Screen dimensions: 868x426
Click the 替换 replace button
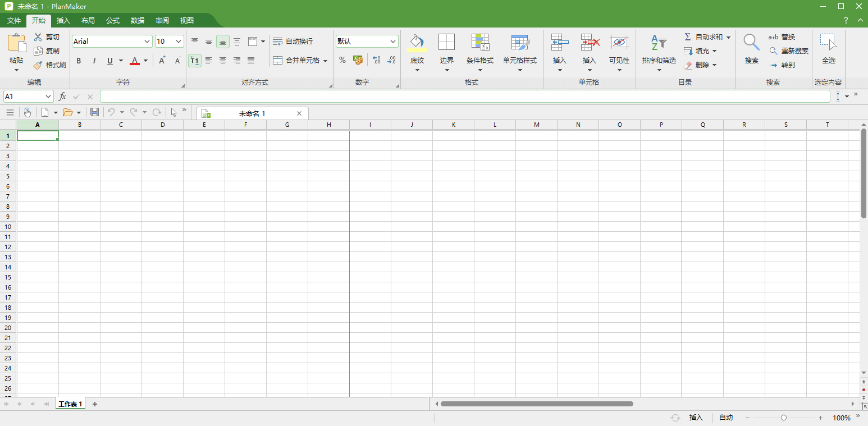click(x=782, y=37)
